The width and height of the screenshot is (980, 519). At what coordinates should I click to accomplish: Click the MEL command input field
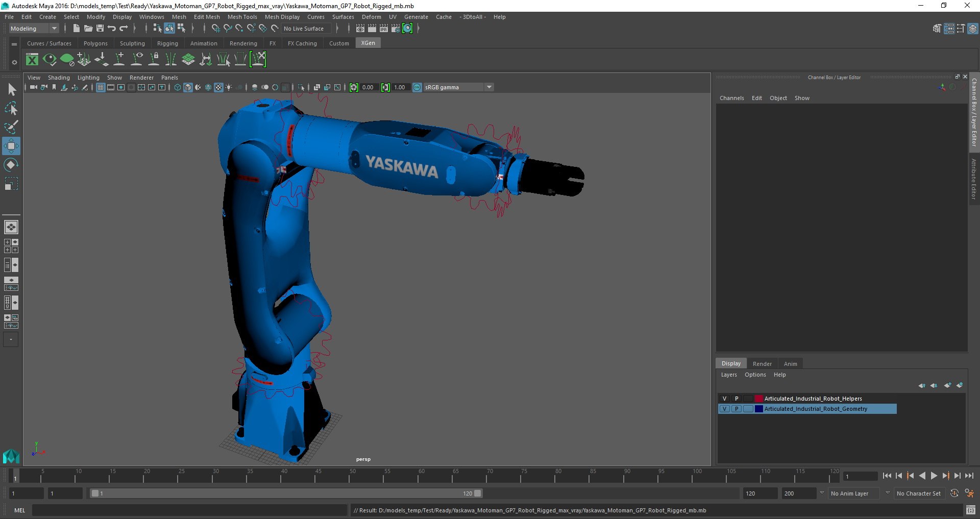click(x=189, y=510)
